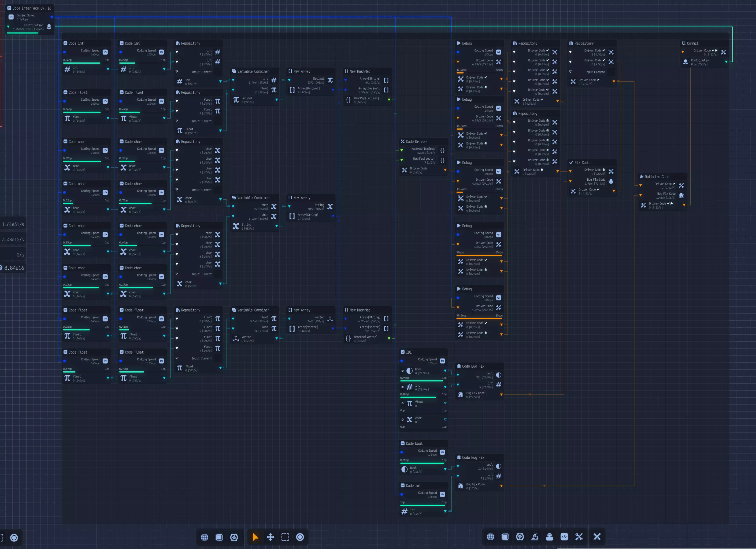Image resolution: width=756 pixels, height=549 pixels.
Task: Toggle the gear beside bool in IDE
Action: [403, 371]
